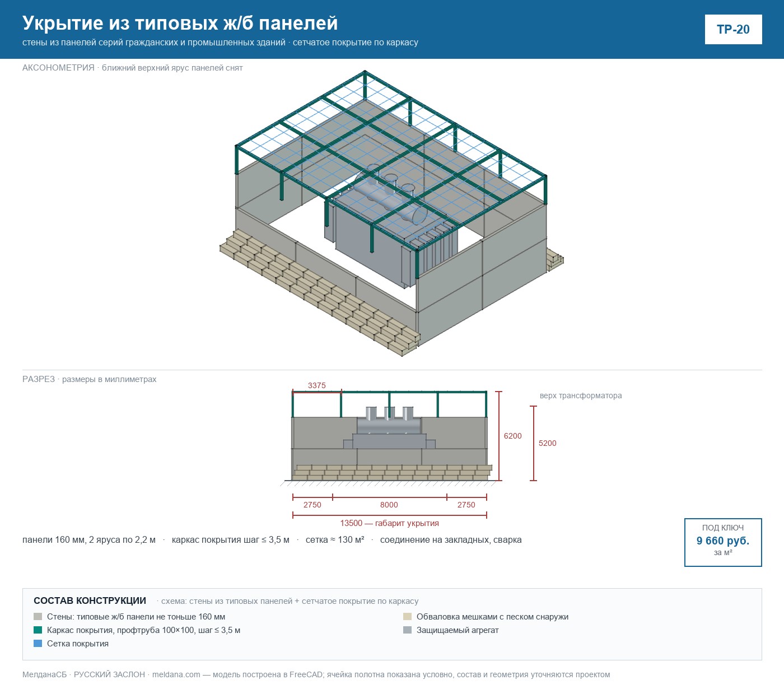Click the 6200 height dimension label
The image size is (784, 689).
pos(513,436)
